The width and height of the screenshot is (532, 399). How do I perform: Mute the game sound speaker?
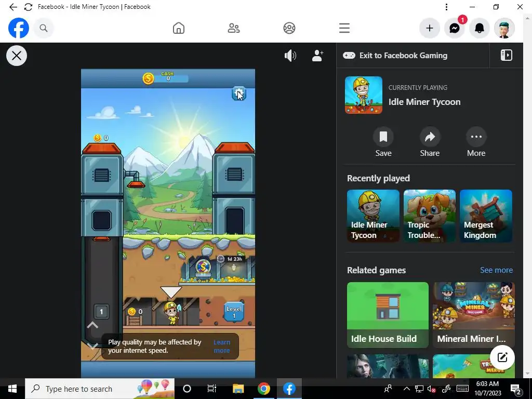(290, 56)
